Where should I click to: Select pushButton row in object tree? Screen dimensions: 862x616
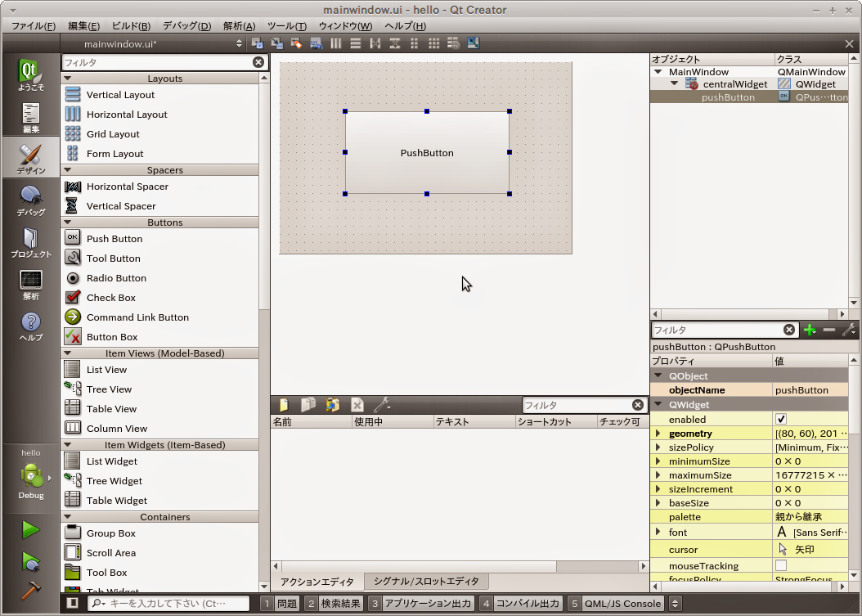749,97
